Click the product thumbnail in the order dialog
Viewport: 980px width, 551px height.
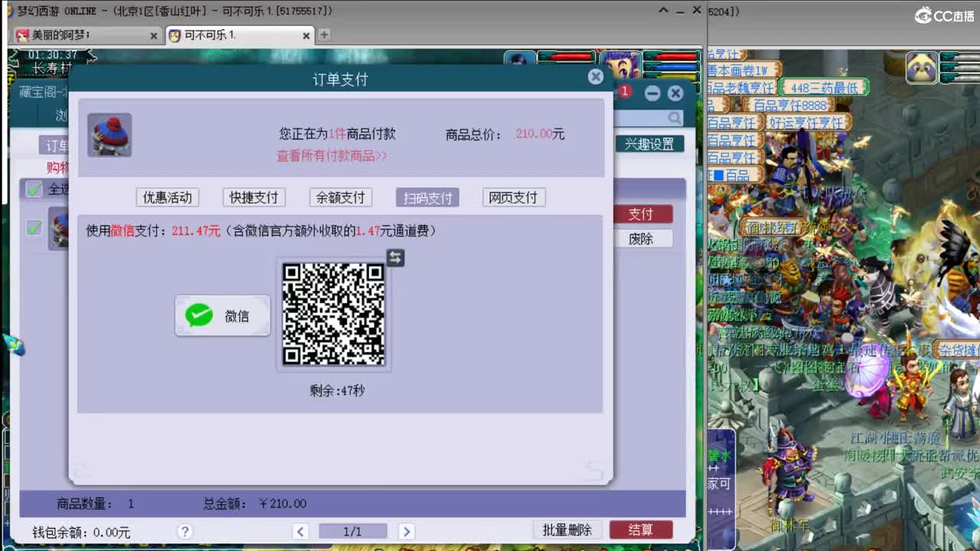109,135
